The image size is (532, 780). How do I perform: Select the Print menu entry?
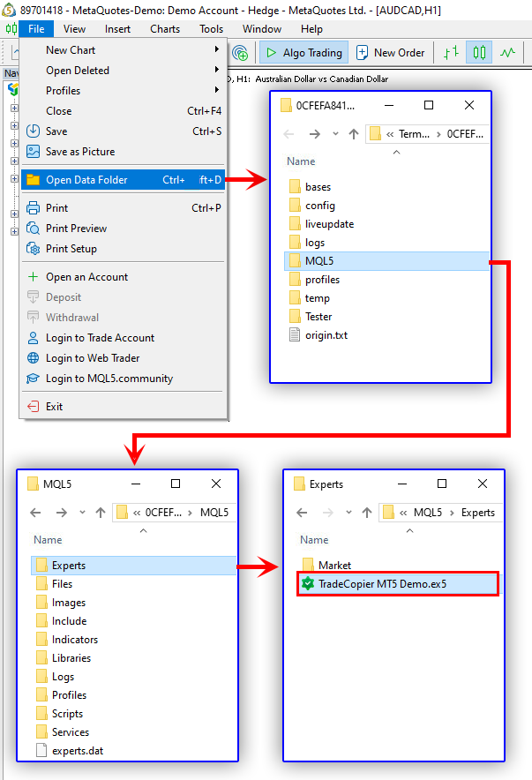coord(124,208)
